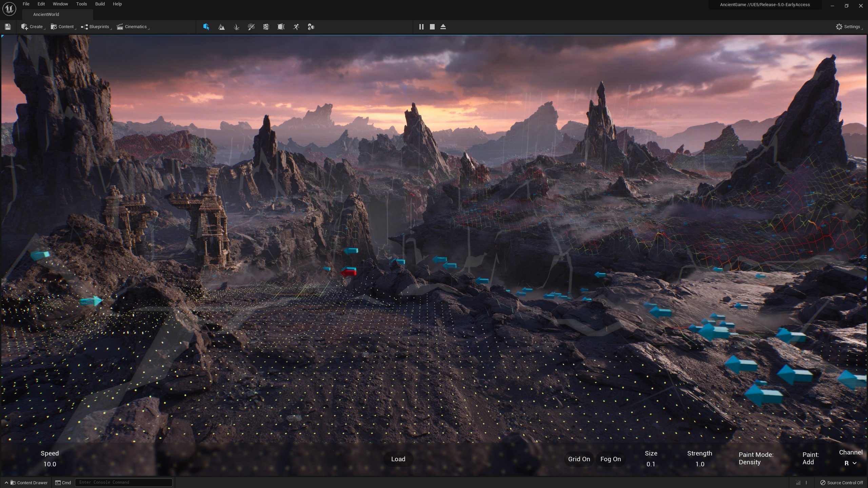
Task: Open the Build menu
Action: [x=99, y=4]
